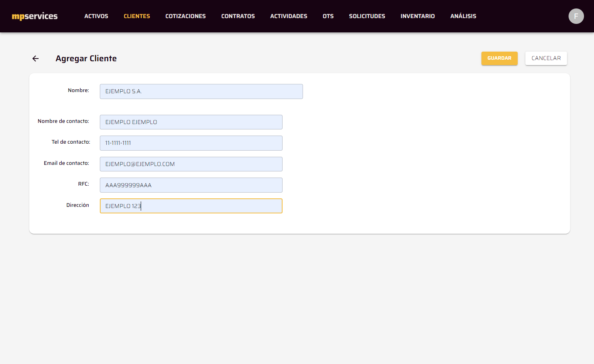Click the Dirección label

click(77, 205)
